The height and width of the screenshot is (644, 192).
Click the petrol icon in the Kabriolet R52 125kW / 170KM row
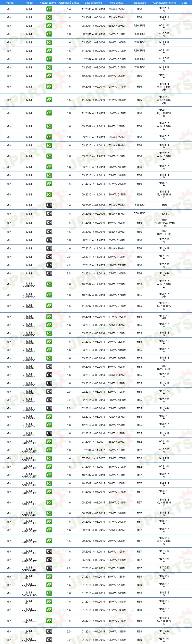coord(49,458)
